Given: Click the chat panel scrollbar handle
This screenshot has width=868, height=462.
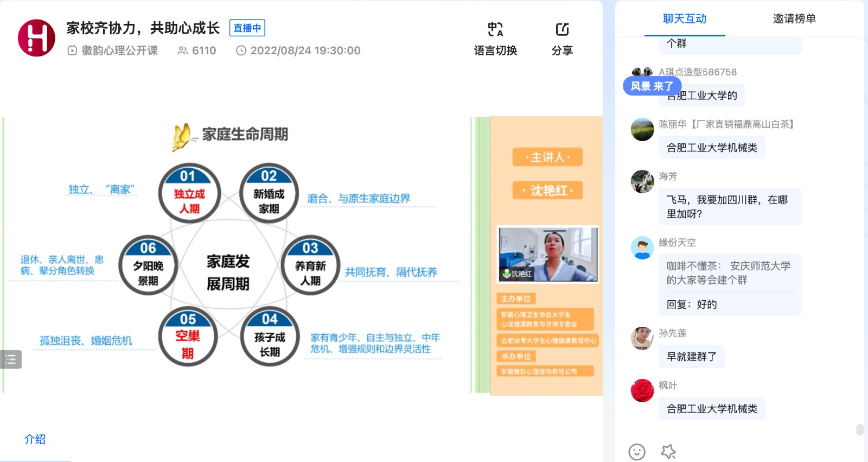Looking at the screenshot, I should point(860,429).
